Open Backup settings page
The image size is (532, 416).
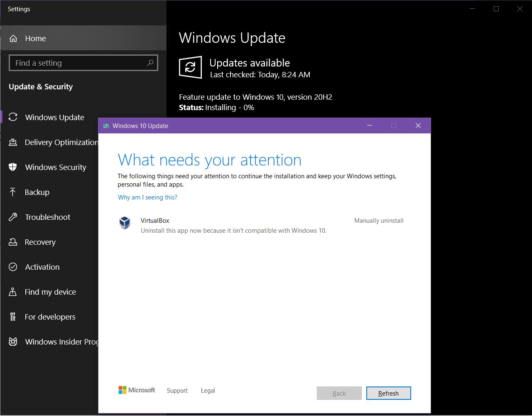[x=49, y=192]
